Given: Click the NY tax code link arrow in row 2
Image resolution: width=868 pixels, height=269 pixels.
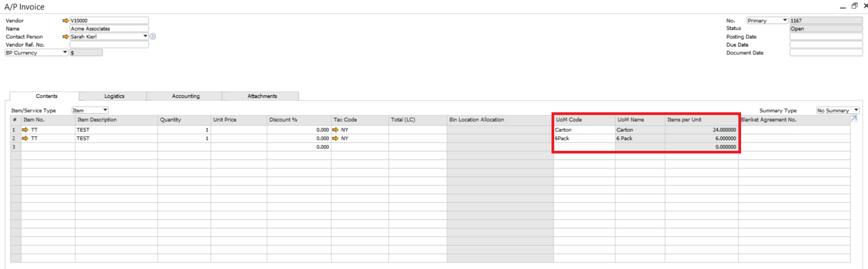Looking at the screenshot, I should tap(335, 139).
